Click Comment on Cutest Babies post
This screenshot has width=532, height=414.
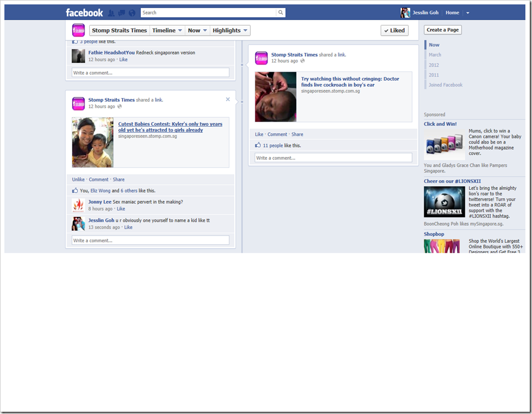(98, 179)
